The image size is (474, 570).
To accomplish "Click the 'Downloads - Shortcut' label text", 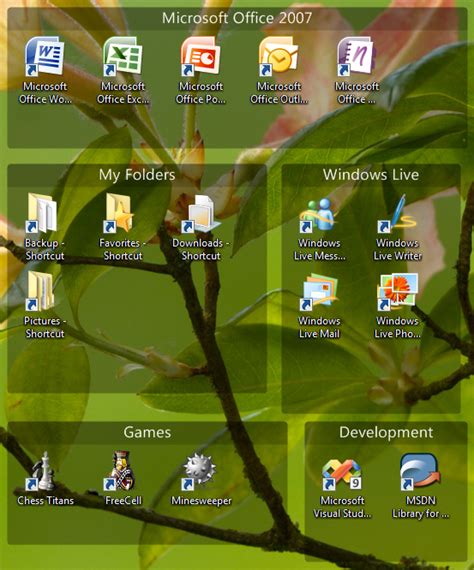I will [201, 249].
